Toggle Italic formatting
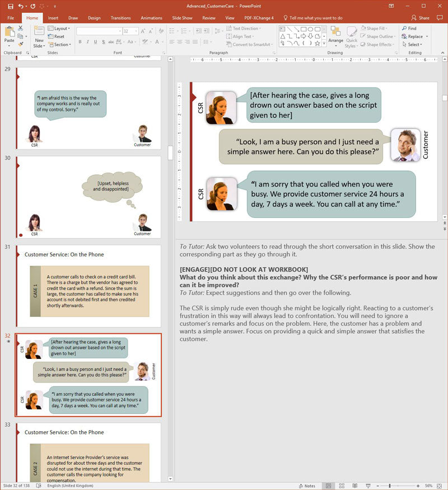The width and height of the screenshot is (448, 490). tap(88, 41)
